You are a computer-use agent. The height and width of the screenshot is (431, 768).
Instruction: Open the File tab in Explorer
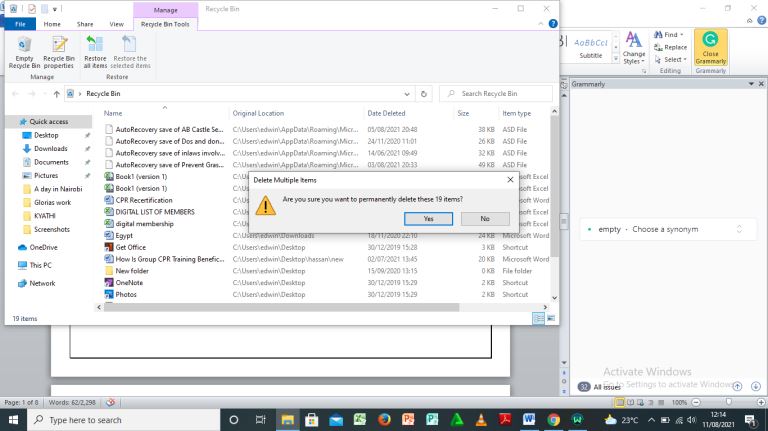click(20, 24)
